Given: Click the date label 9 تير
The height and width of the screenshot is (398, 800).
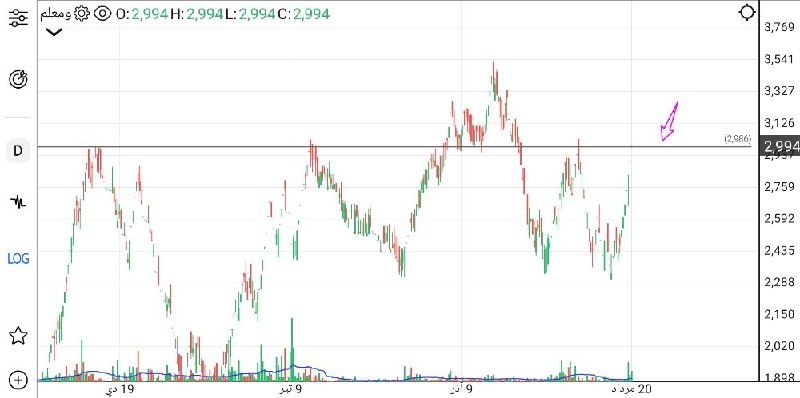Looking at the screenshot, I should click(x=291, y=390).
